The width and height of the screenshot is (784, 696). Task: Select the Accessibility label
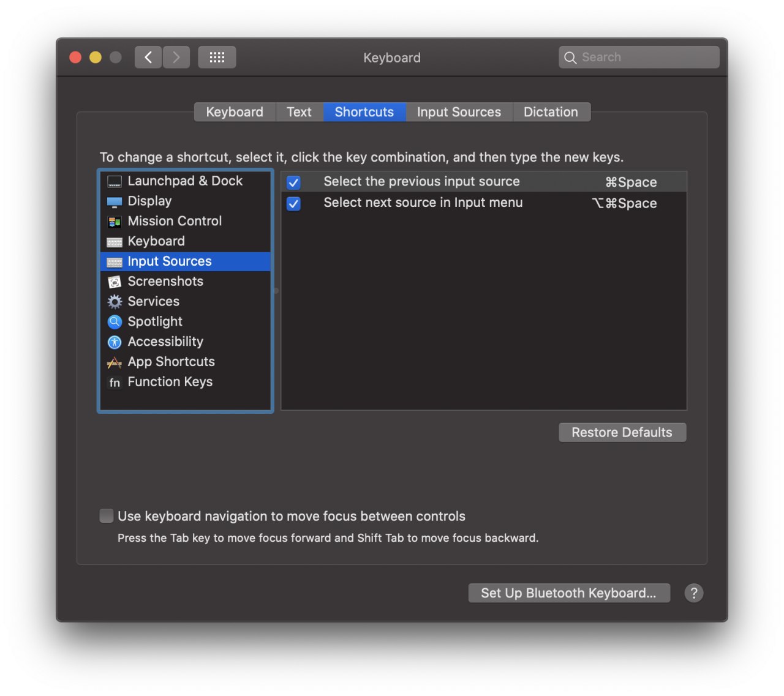click(x=165, y=342)
